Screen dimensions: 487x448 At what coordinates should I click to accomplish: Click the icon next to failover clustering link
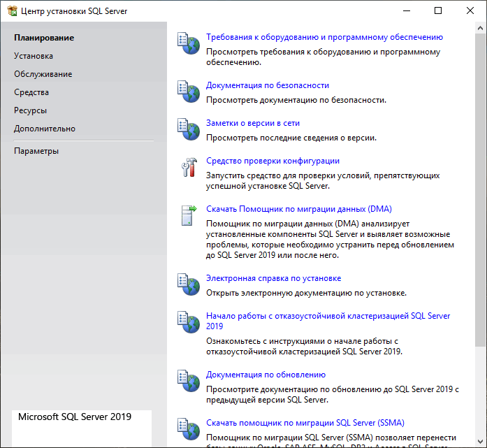point(188,322)
